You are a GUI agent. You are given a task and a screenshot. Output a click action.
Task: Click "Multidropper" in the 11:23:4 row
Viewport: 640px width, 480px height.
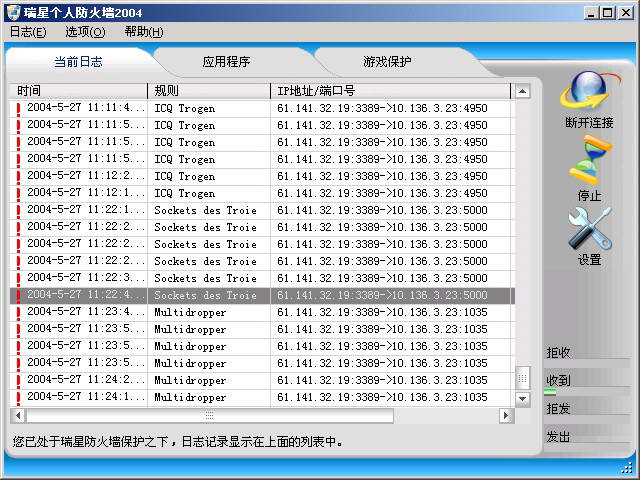point(190,313)
